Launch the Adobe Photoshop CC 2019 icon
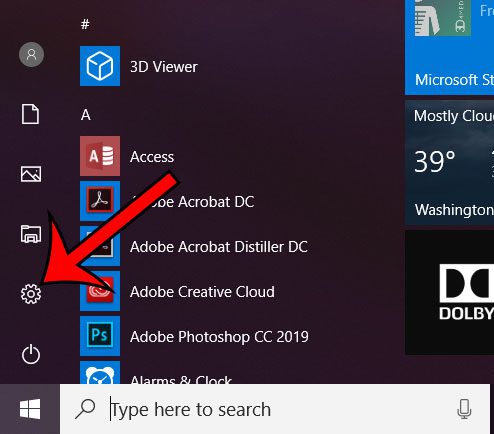 click(x=100, y=336)
